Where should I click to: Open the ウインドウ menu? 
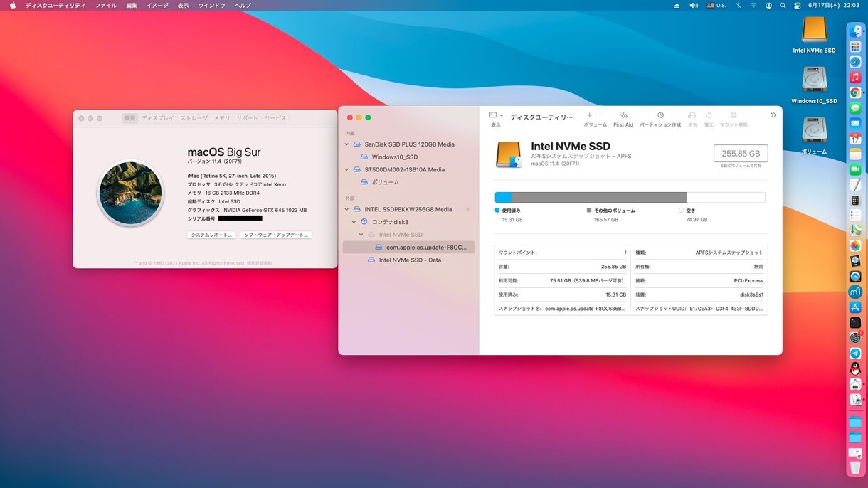[x=211, y=5]
